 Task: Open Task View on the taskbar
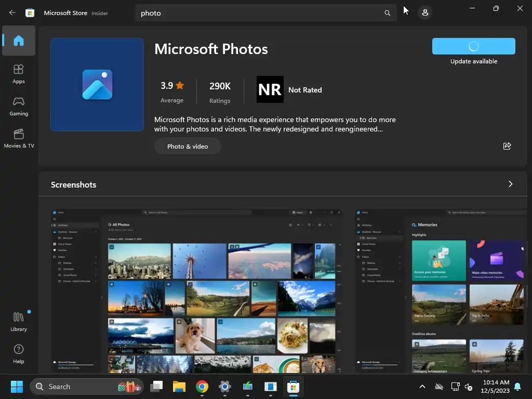pos(156,387)
